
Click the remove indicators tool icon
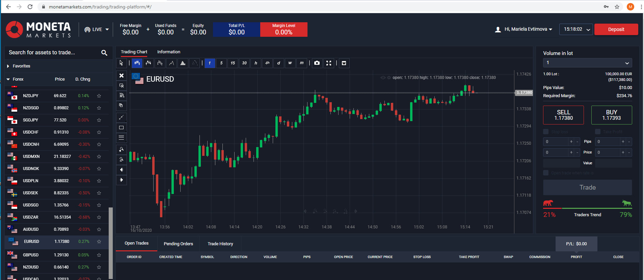click(122, 95)
